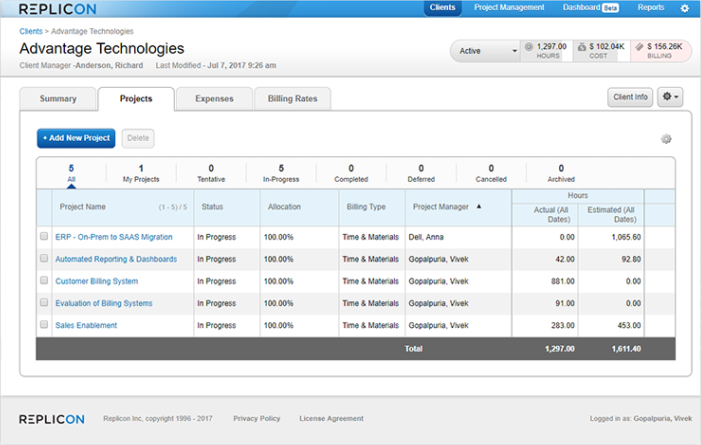Filter by Tentative projects
Screen dimensions: 701x445
tap(211, 173)
